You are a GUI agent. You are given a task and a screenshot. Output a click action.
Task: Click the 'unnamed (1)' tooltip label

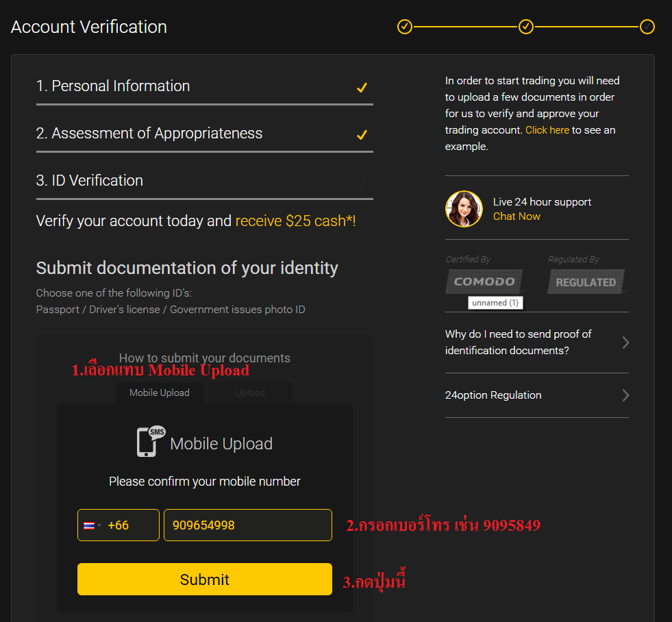pyautogui.click(x=495, y=303)
